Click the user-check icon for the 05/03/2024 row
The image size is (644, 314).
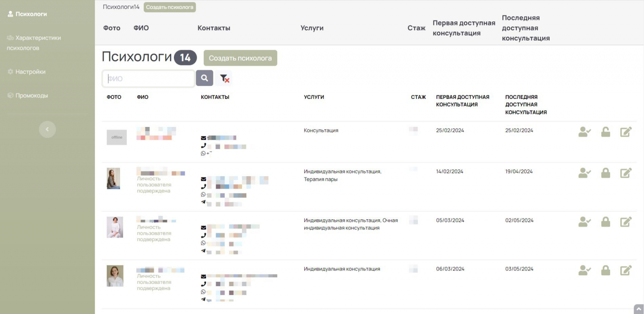pyautogui.click(x=584, y=222)
